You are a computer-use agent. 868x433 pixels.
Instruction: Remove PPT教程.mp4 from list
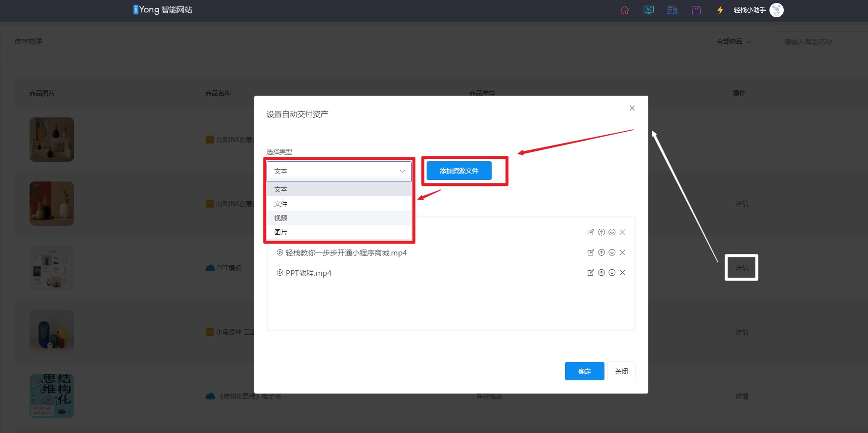click(623, 273)
